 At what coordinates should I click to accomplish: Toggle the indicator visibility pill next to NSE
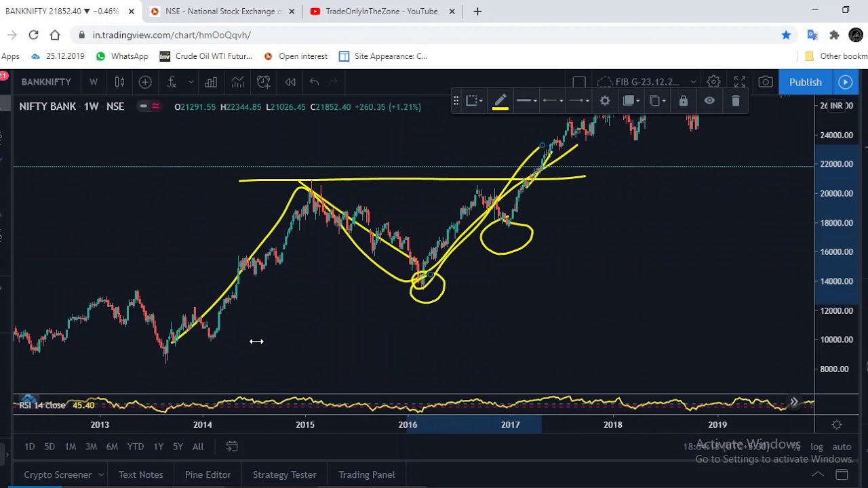tap(149, 106)
